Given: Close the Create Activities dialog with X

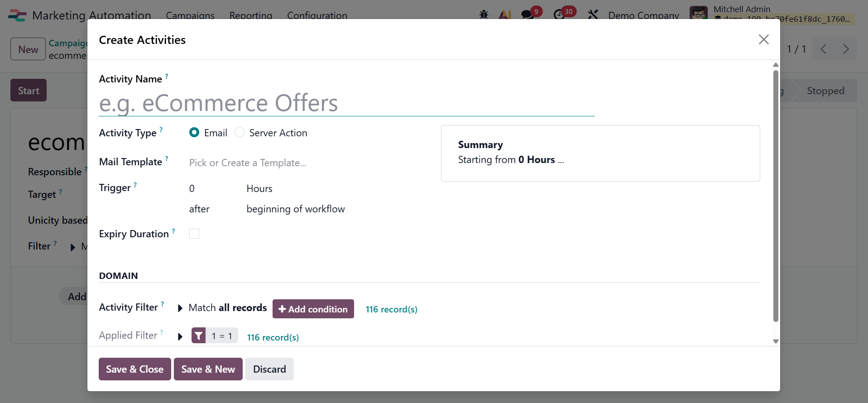Looking at the screenshot, I should tap(763, 40).
